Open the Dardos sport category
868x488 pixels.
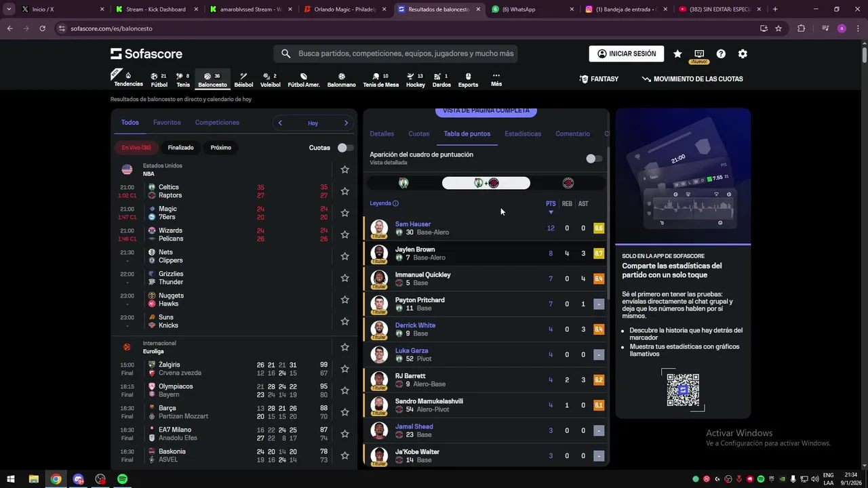[441, 80]
